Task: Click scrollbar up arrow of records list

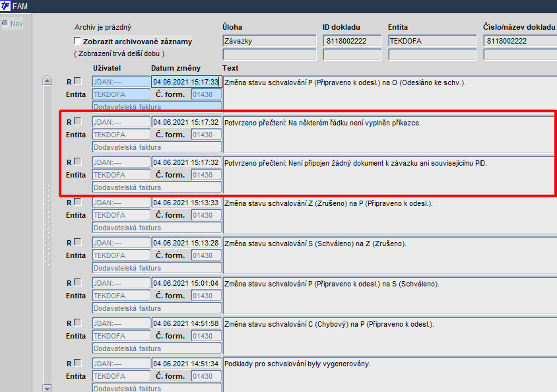Action: point(48,81)
